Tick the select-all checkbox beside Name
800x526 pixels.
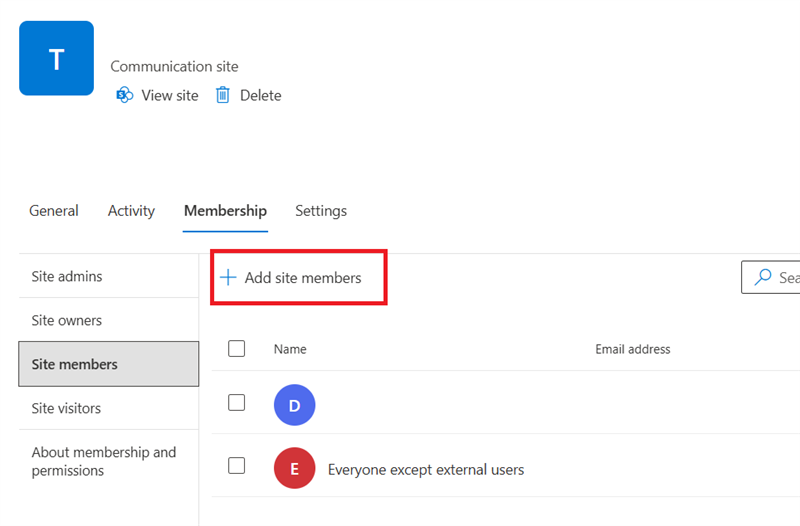(x=236, y=348)
